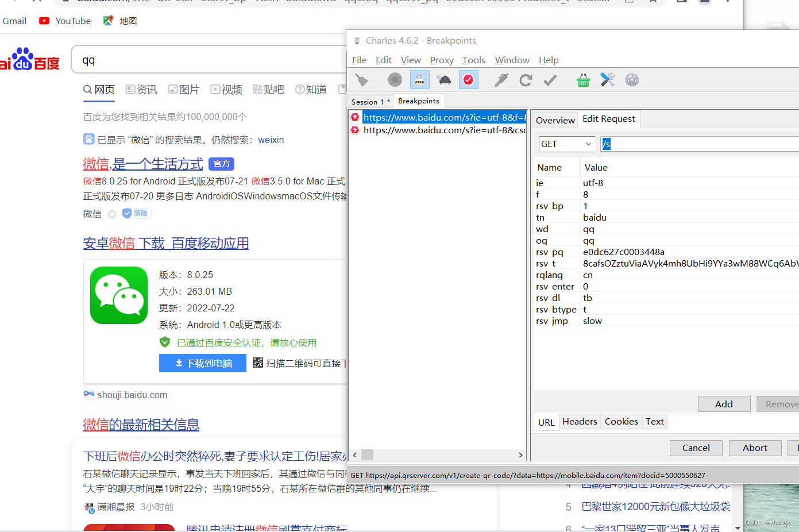Switch to the Session 1 tab
Screen dimensions: 799x532
370,102
